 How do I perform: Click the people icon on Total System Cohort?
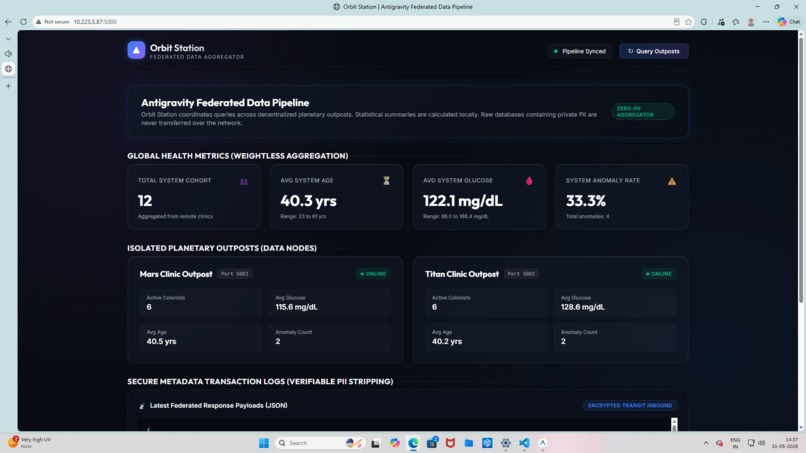pos(244,182)
